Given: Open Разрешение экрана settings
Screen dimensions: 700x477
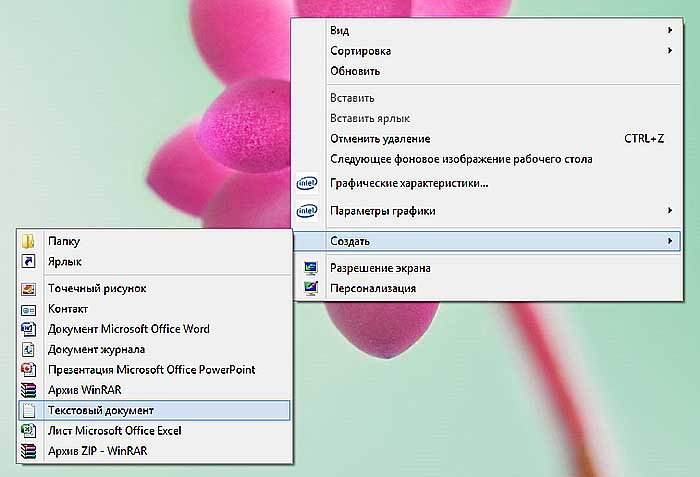Looking at the screenshot, I should tap(488, 268).
